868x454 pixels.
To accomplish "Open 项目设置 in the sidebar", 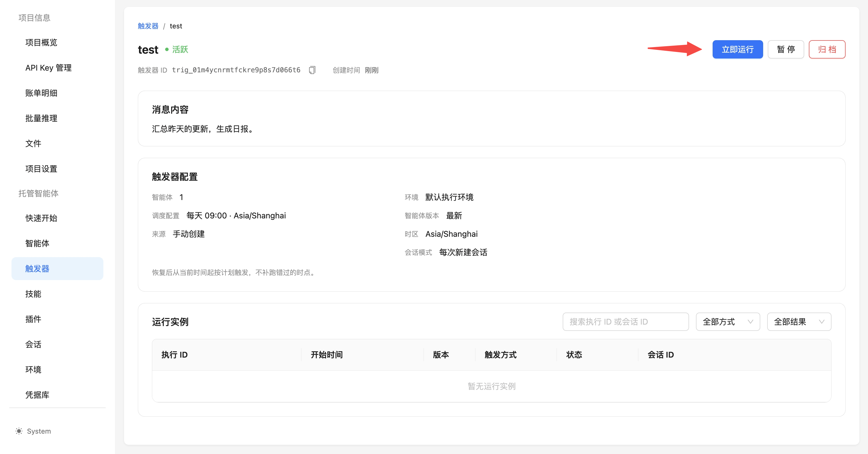I will pos(57,169).
